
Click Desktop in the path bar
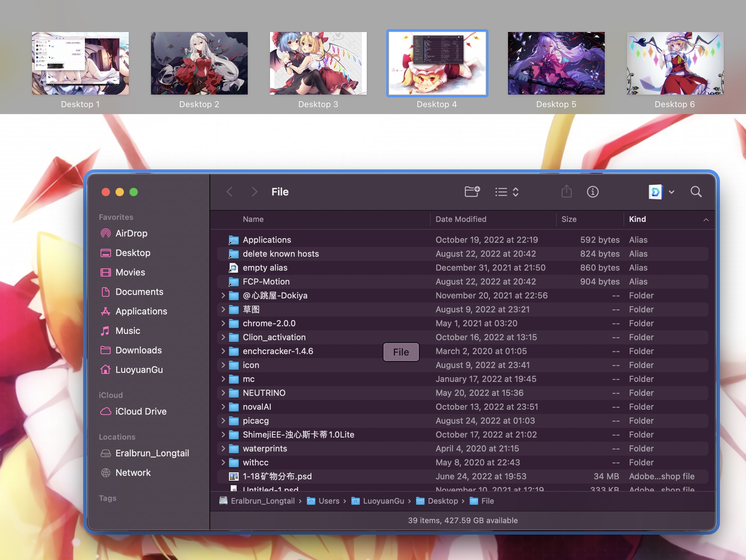pos(442,501)
